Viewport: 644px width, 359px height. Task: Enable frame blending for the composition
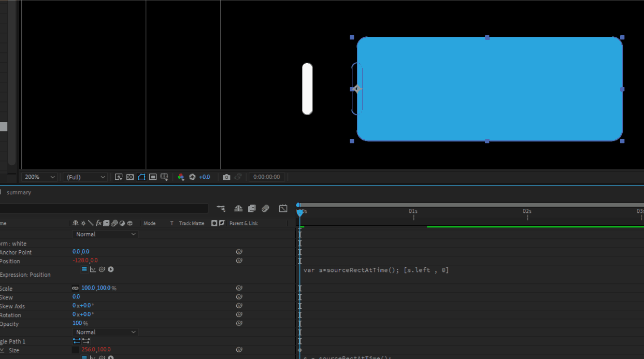coord(252,208)
